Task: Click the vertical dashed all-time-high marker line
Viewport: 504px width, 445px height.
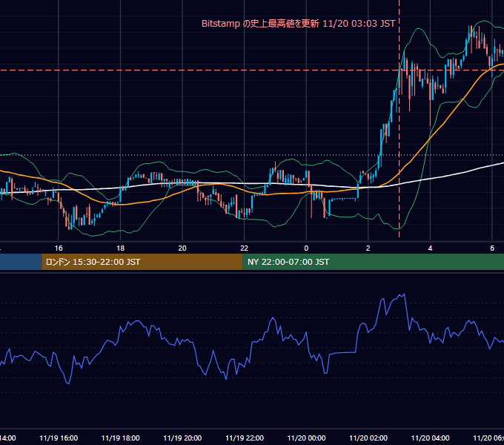Action: [399, 119]
